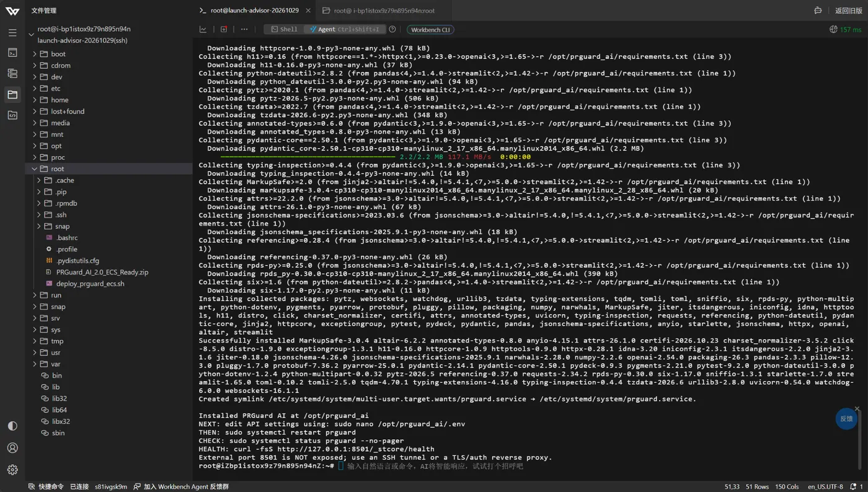Viewport: 868px width, 492px height.
Task: Collapse the root folder in tree
Action: pyautogui.click(x=35, y=169)
